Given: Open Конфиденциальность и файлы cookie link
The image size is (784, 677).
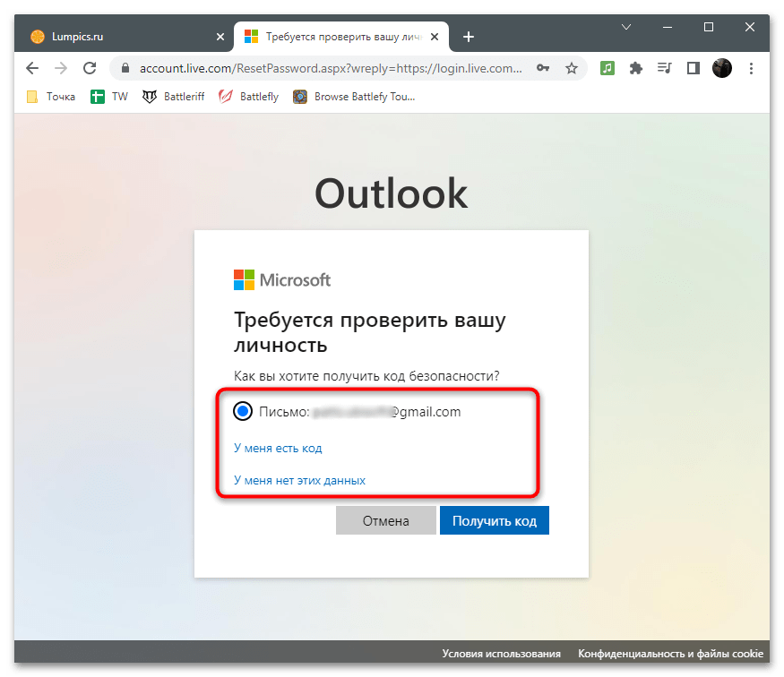Looking at the screenshot, I should point(670,654).
